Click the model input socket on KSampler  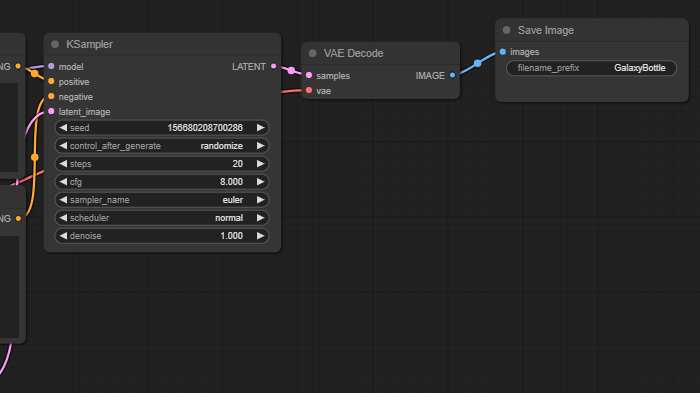[x=51, y=66]
